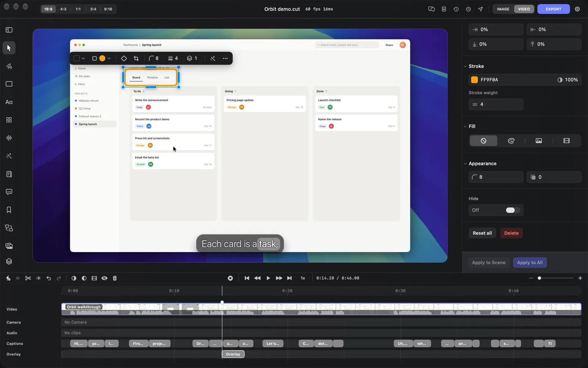Select the 4:3 aspect ratio tab
Image resolution: width=588 pixels, height=368 pixels.
(x=63, y=9)
